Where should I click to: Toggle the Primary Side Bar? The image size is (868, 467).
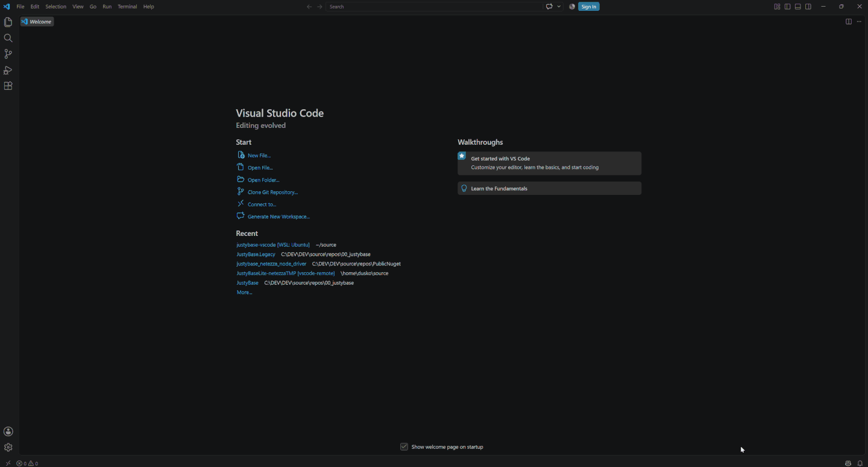pos(787,7)
